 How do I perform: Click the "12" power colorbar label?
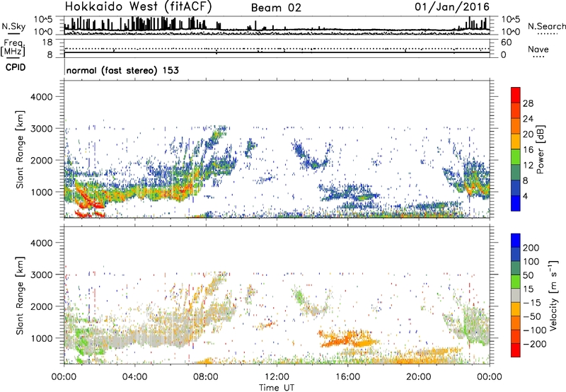click(528, 166)
